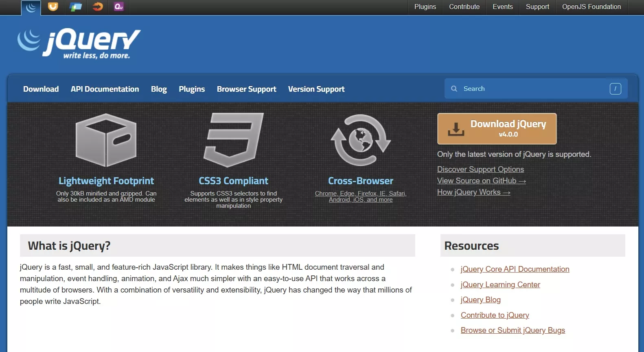Open Events in the top bar
The width and height of the screenshot is (644, 352).
pos(502,7)
